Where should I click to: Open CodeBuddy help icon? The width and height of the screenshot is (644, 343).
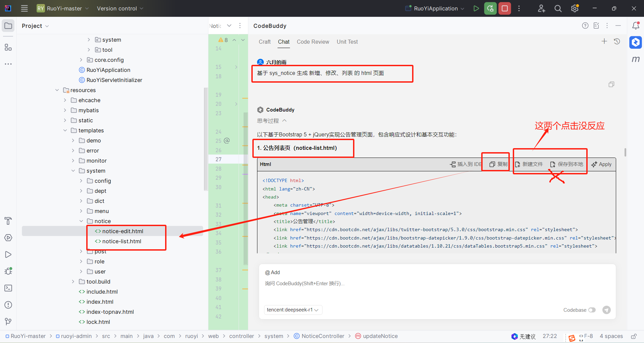(x=585, y=26)
